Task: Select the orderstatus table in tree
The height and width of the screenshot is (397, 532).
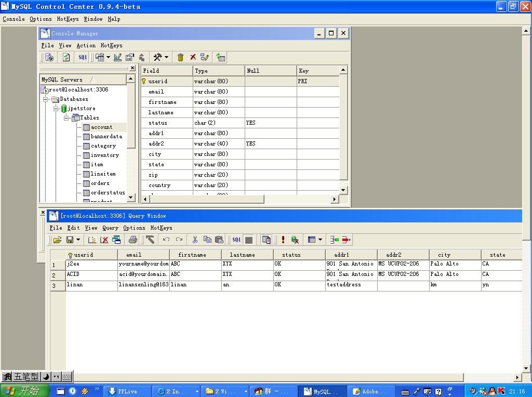Action: click(108, 193)
